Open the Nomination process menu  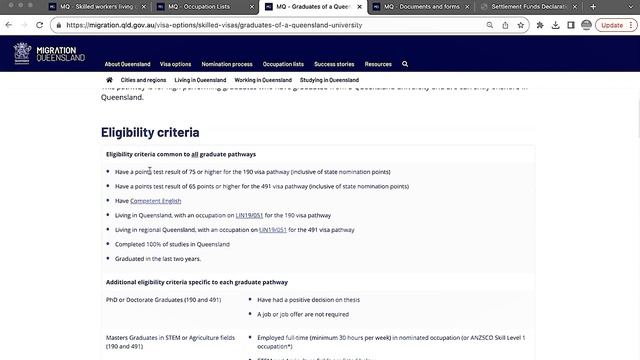pos(227,64)
